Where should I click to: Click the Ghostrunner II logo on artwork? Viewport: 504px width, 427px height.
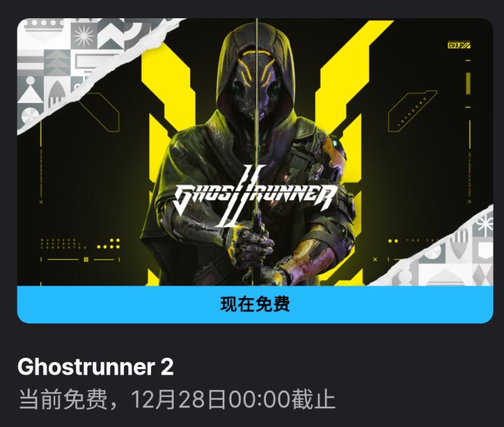pos(255,196)
